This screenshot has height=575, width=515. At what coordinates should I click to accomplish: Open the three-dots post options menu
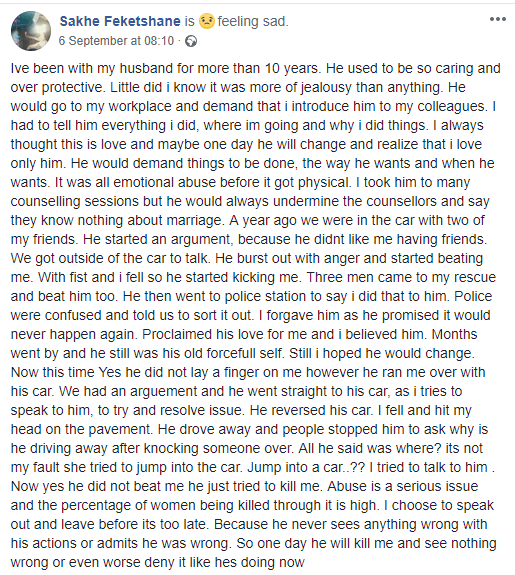[x=498, y=19]
